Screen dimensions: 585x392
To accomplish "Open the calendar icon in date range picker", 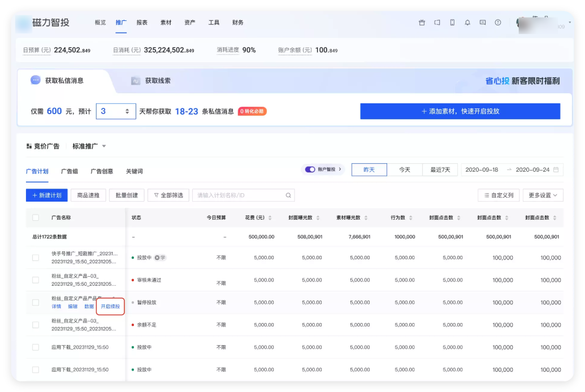I will click(556, 169).
